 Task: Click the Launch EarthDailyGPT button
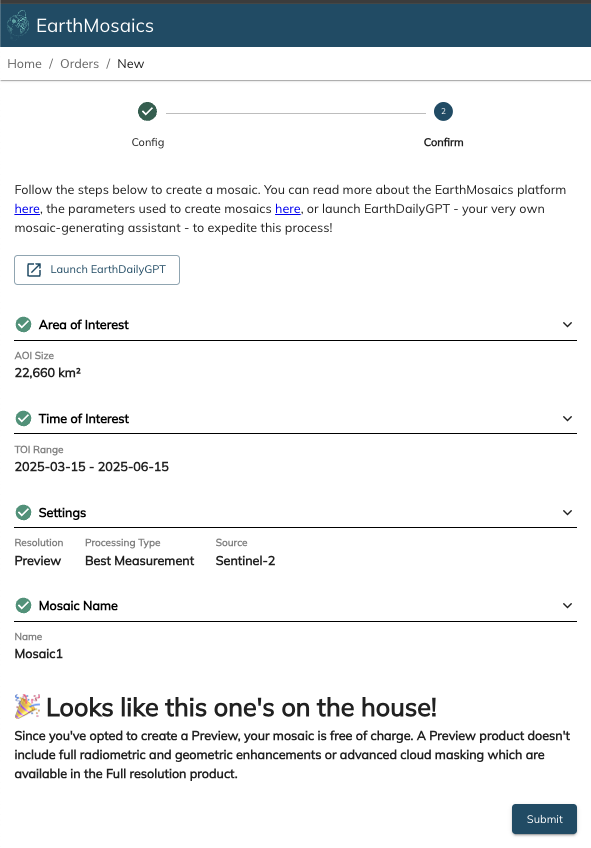point(97,270)
